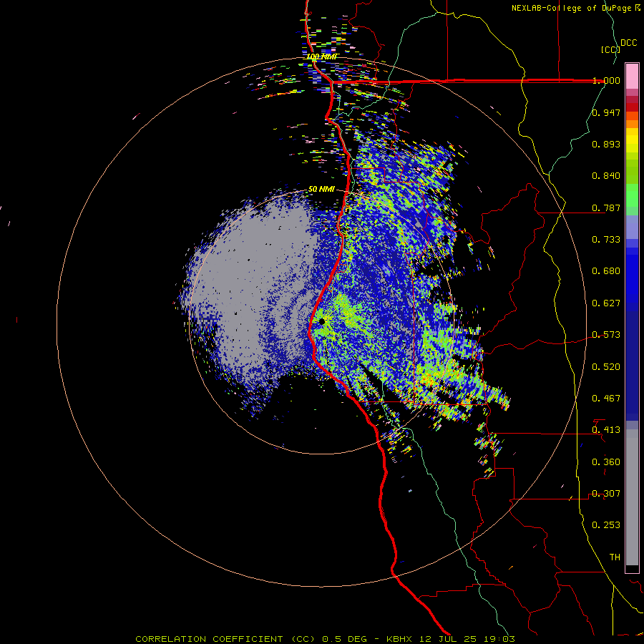Click the 0.253 scale value

point(606,525)
